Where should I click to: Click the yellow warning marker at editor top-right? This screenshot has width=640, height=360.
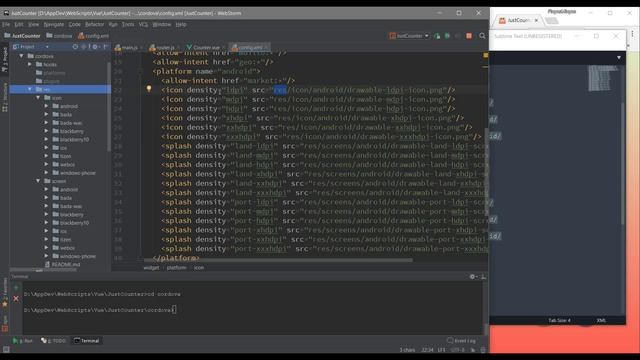pyautogui.click(x=485, y=55)
